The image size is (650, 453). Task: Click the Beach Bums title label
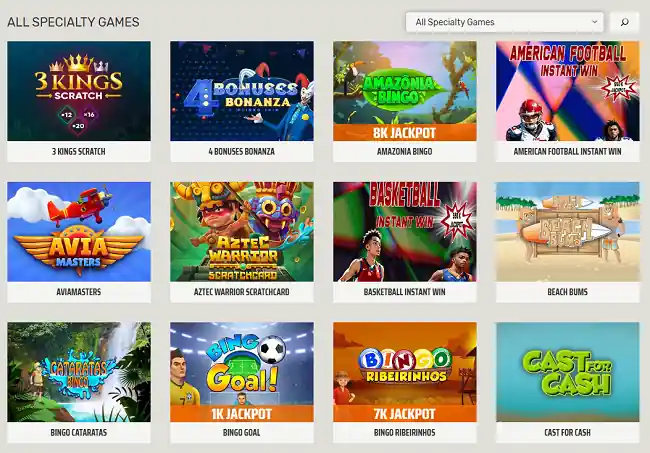568,292
